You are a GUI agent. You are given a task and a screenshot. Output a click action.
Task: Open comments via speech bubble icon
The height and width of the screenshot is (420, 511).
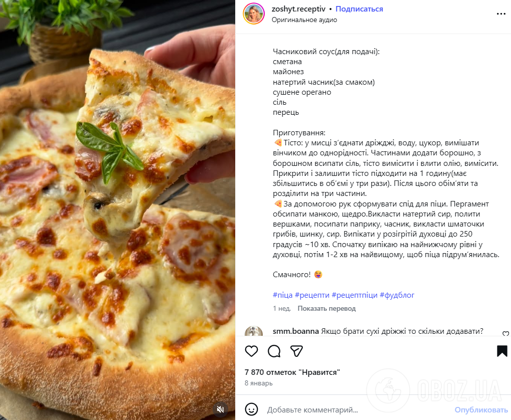pyautogui.click(x=274, y=351)
